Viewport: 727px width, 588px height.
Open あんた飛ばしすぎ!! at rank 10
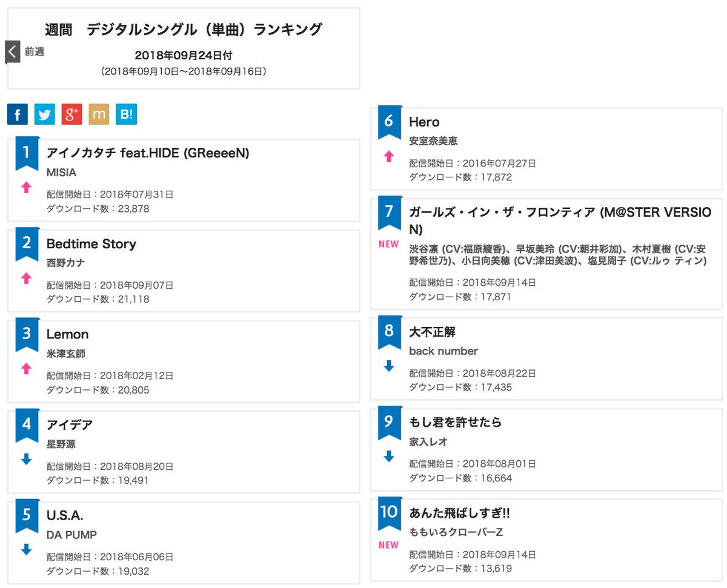coord(460,514)
